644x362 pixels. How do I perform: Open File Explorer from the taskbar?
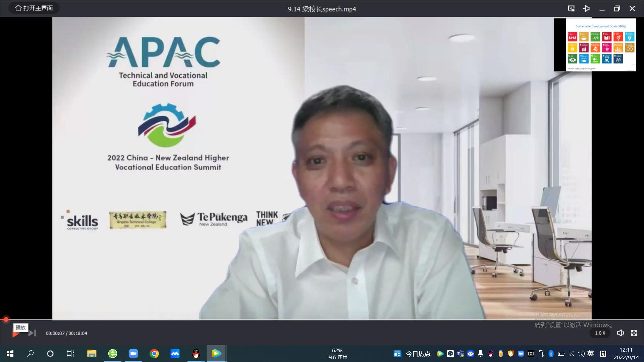pos(92,354)
